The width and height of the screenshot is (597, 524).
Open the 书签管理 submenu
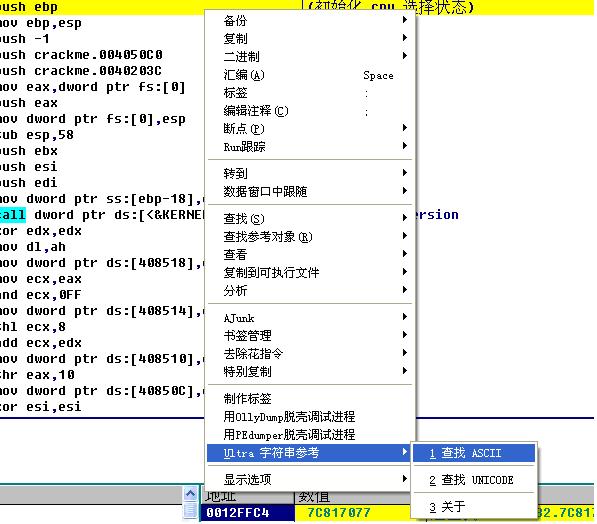click(310, 335)
